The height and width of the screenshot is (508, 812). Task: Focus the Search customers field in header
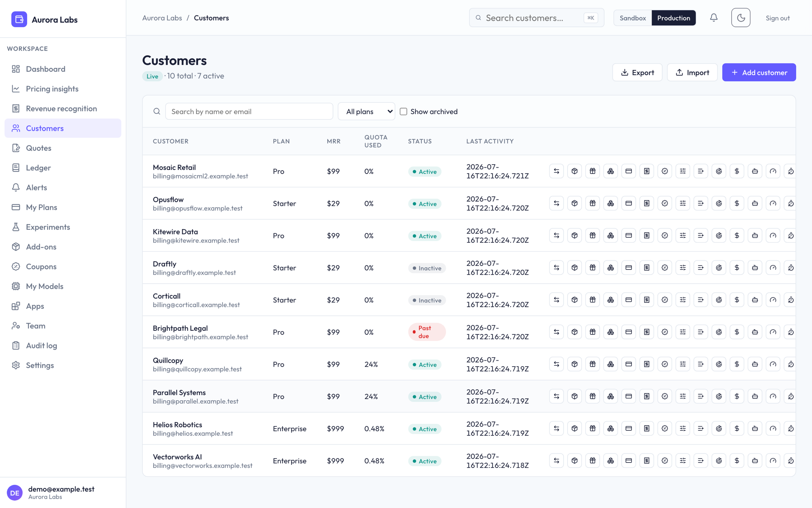[536, 18]
